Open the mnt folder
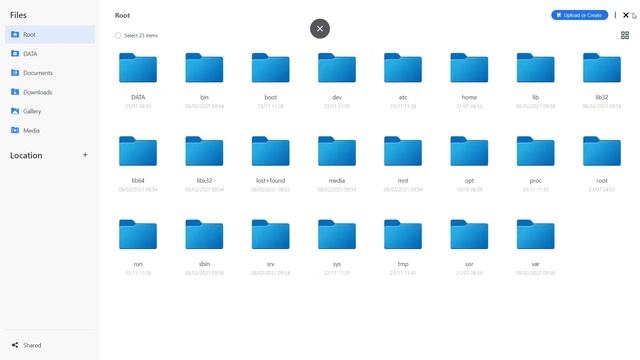Viewport: 640px width, 360px height. click(403, 151)
